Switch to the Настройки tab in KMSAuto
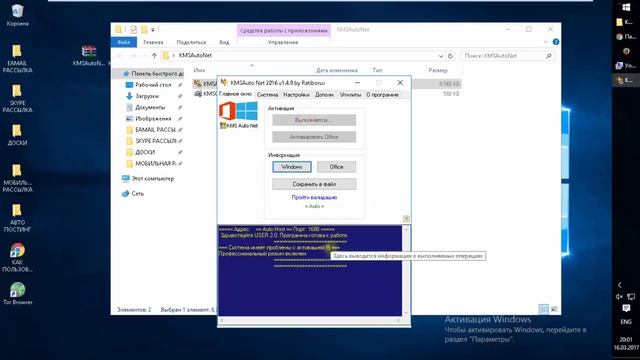The width and height of the screenshot is (640, 360). coord(296,95)
